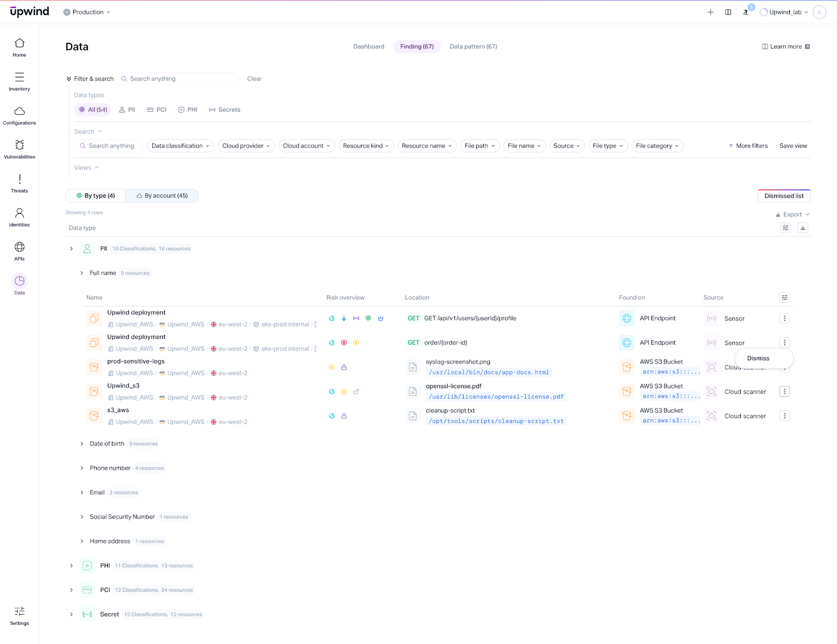Open the docs book icon in top bar

728,12
